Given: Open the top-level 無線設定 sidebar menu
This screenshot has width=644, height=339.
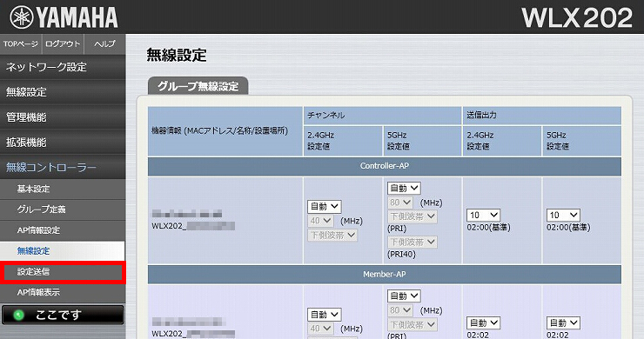Looking at the screenshot, I should pos(63,92).
